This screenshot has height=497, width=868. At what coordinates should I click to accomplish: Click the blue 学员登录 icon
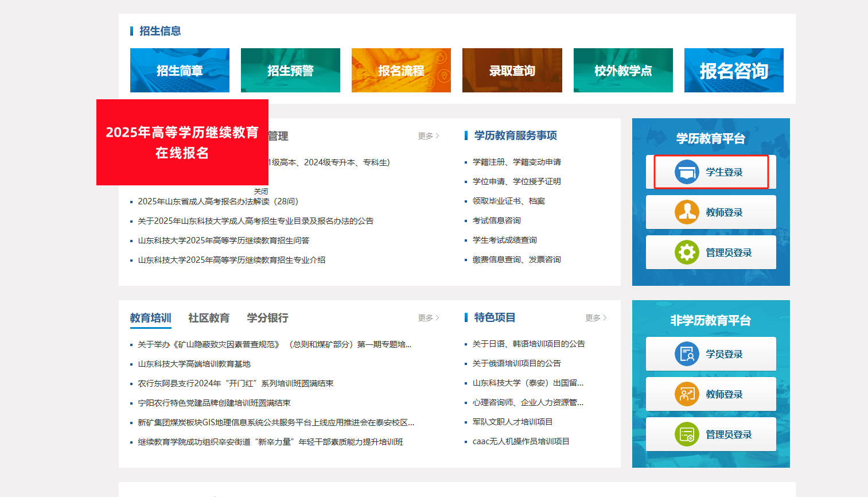click(x=687, y=354)
